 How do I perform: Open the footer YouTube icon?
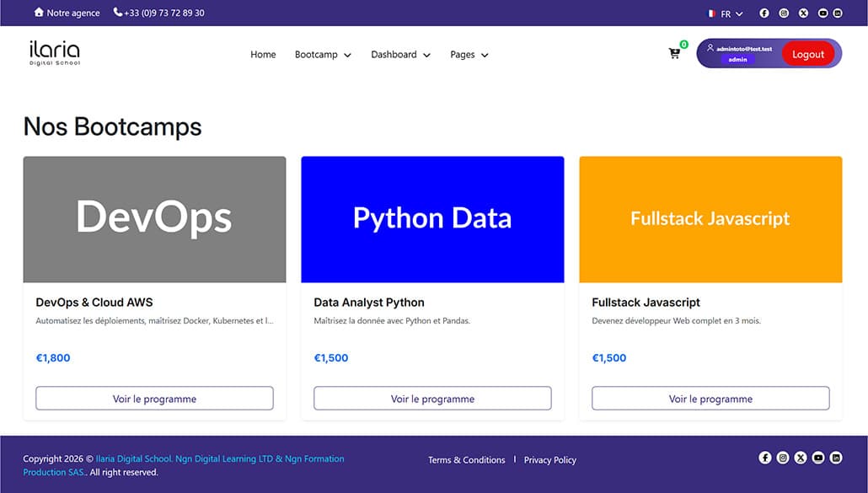[x=818, y=458]
